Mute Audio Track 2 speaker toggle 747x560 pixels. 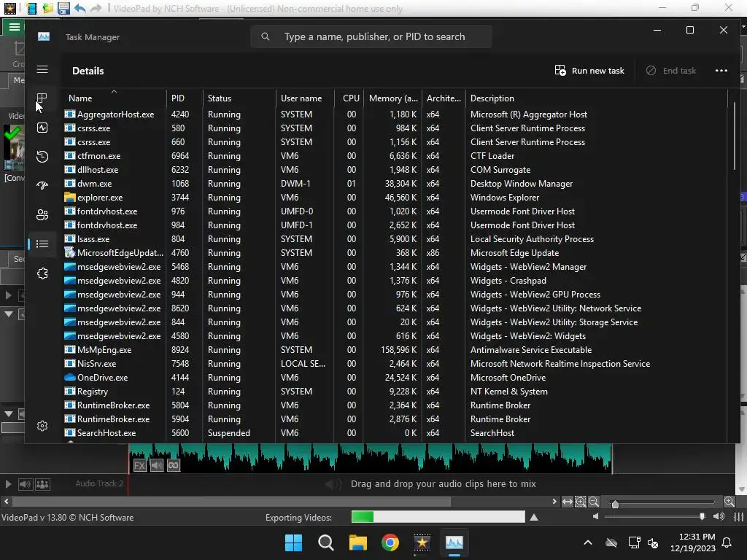point(25,484)
